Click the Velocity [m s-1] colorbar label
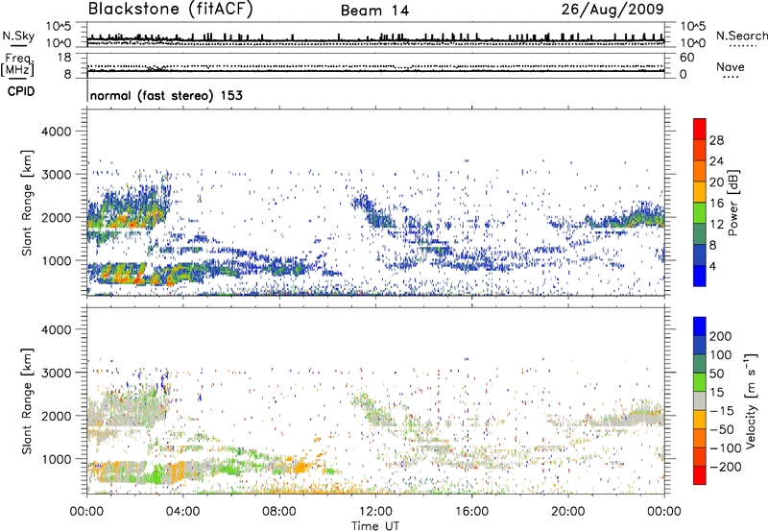Viewport: 768px width, 532px height. [x=752, y=400]
